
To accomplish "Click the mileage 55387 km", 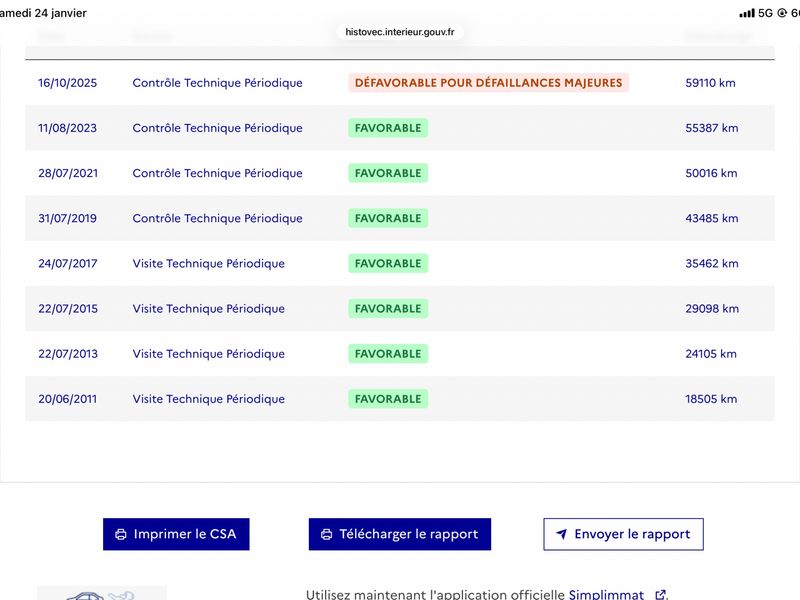I will point(712,128).
